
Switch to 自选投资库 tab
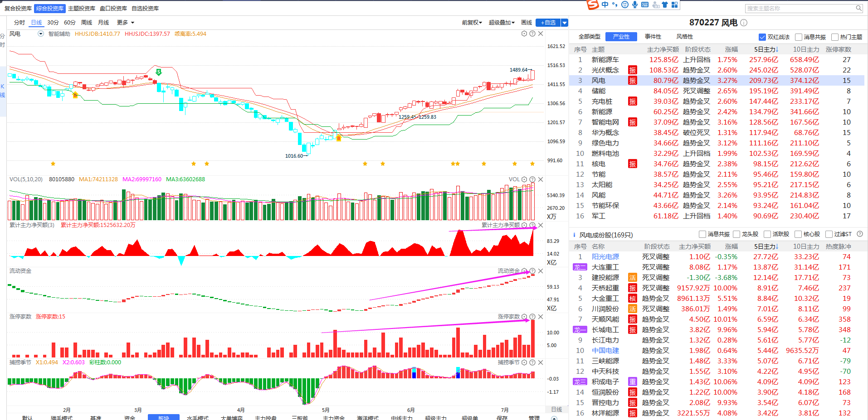(x=145, y=9)
